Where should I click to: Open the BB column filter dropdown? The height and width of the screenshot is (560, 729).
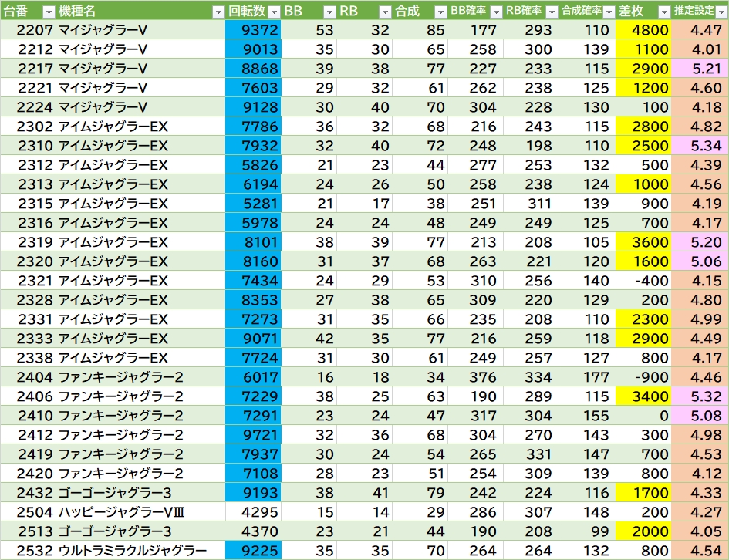coord(329,12)
